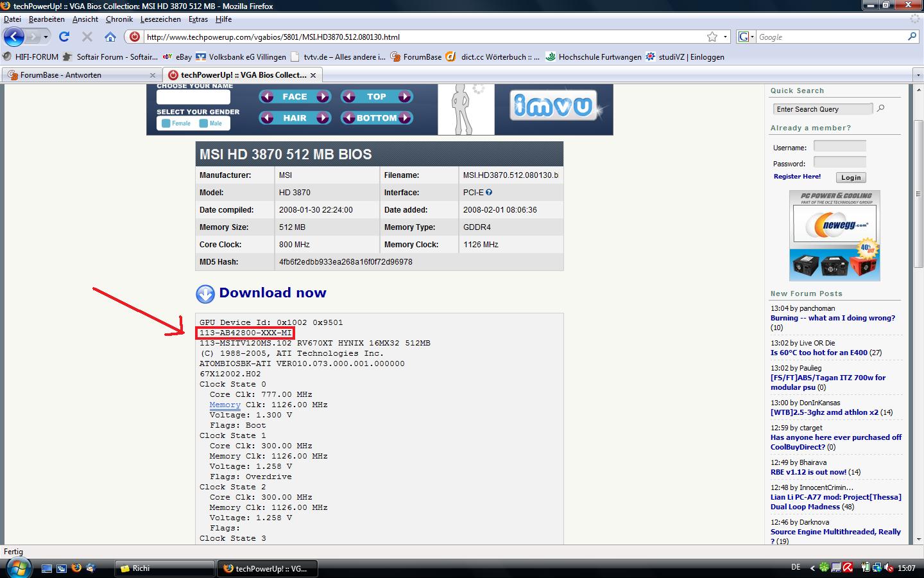Open the list-all-tabs dropdown arrow
Image resolution: width=924 pixels, height=578 pixels.
(918, 75)
